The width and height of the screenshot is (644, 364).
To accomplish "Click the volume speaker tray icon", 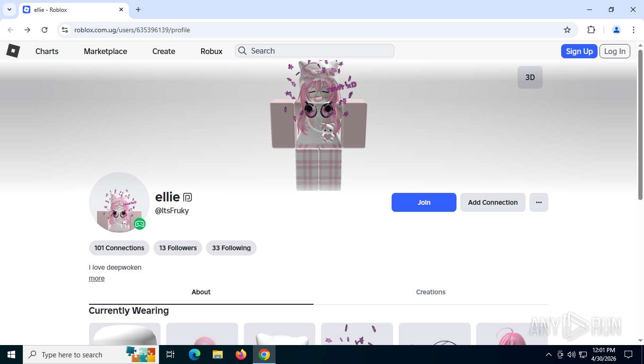I will point(572,355).
